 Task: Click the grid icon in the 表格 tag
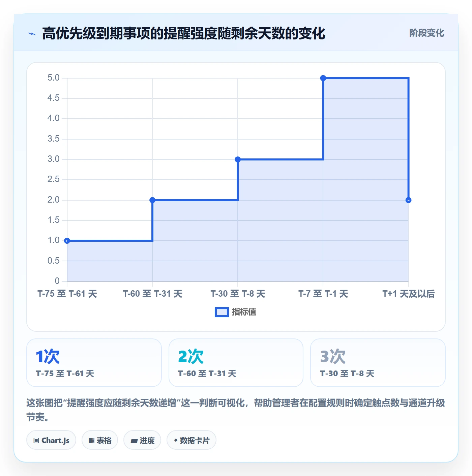click(91, 441)
